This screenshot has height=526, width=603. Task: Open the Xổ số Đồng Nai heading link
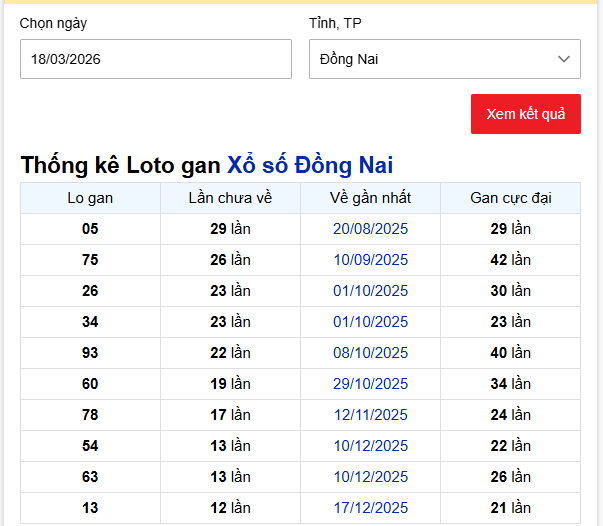(x=310, y=165)
